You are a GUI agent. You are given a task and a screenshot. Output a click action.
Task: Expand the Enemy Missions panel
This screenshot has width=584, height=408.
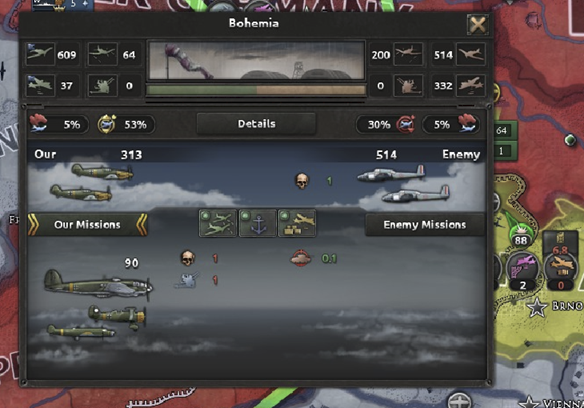[x=425, y=225]
